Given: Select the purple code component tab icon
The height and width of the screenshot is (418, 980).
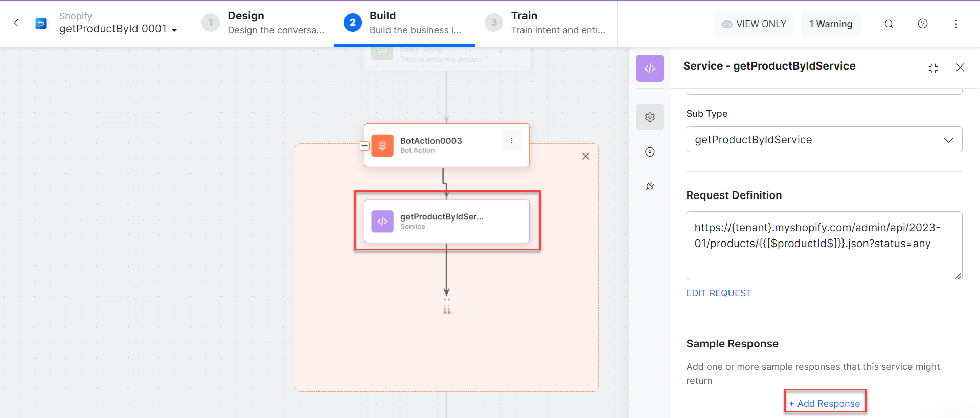Looking at the screenshot, I should [x=650, y=69].
